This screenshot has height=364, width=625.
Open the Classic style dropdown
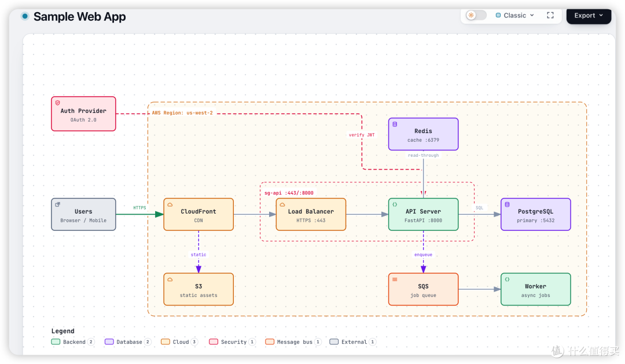(x=515, y=15)
